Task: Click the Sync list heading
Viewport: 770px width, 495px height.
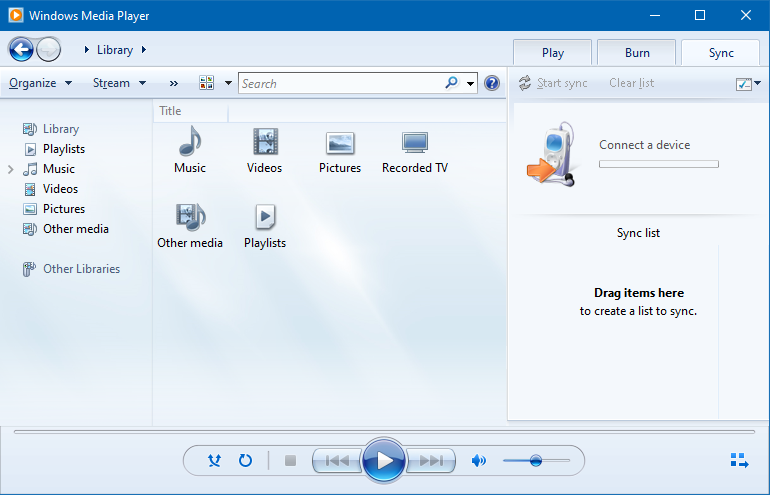Action: coord(638,233)
